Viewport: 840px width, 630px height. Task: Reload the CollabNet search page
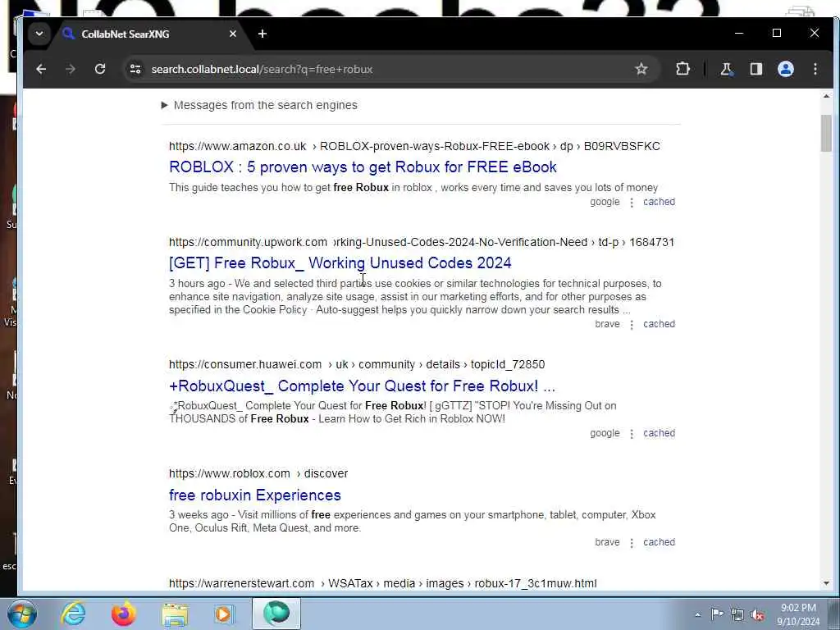[x=99, y=69]
